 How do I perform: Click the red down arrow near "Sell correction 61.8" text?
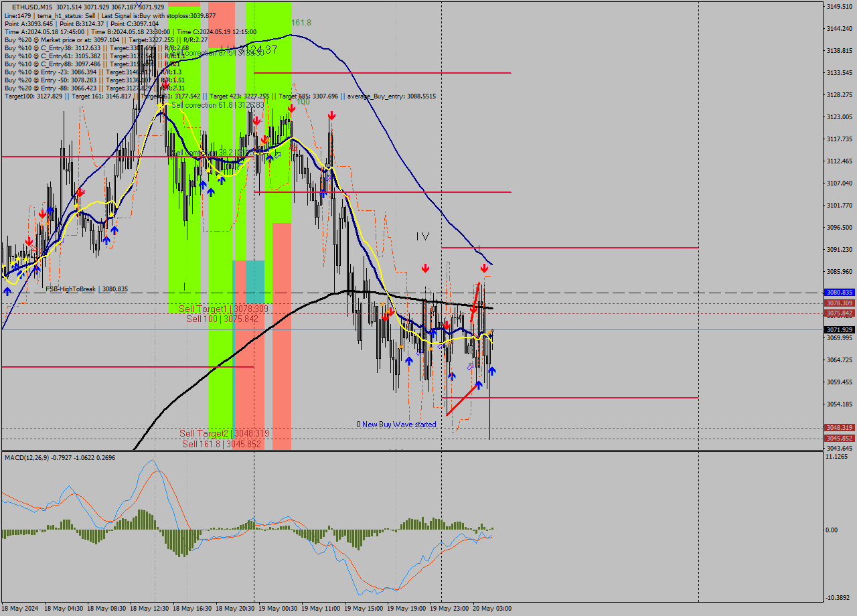pyautogui.click(x=257, y=120)
